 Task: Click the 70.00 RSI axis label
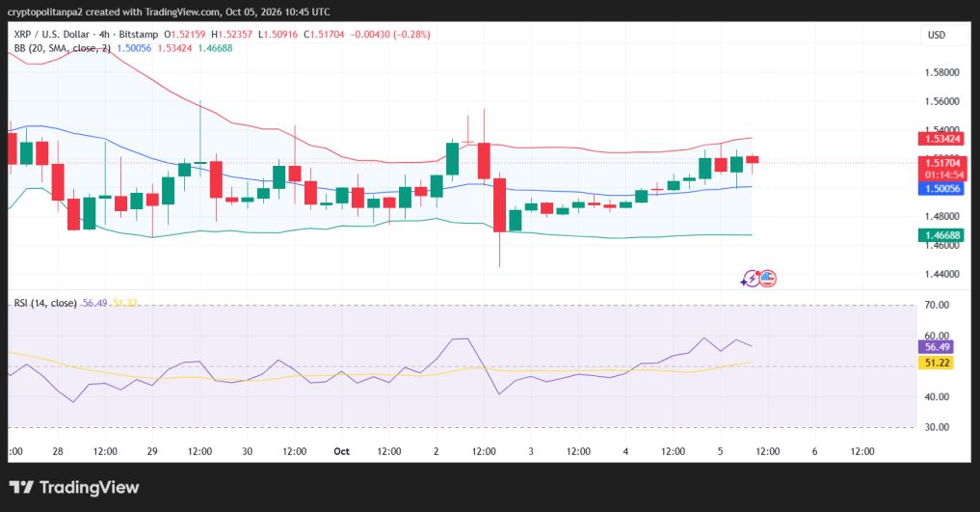[937, 305]
